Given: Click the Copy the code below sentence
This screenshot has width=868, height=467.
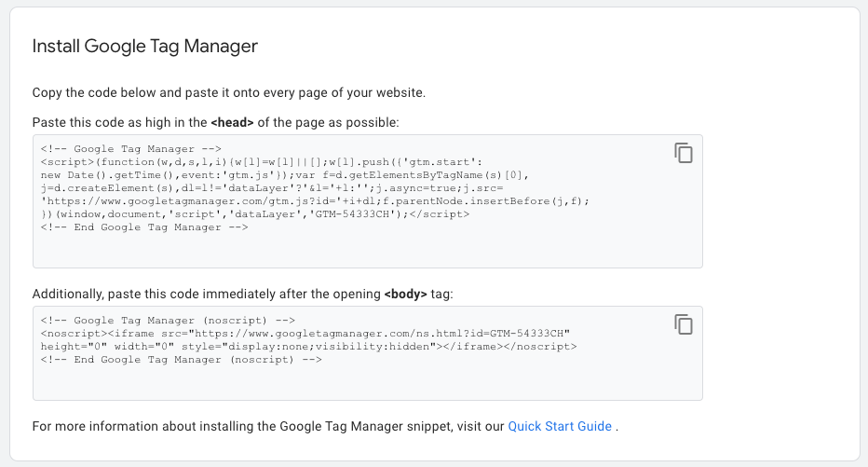Looking at the screenshot, I should (x=228, y=92).
